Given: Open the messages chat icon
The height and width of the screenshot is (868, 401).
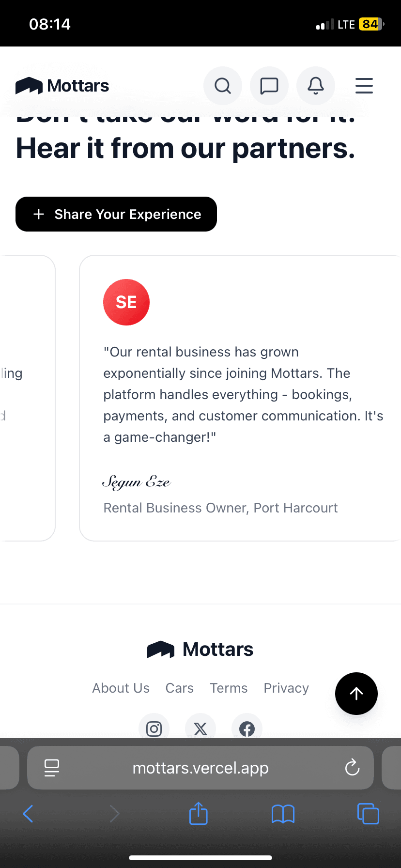Looking at the screenshot, I should click(269, 86).
